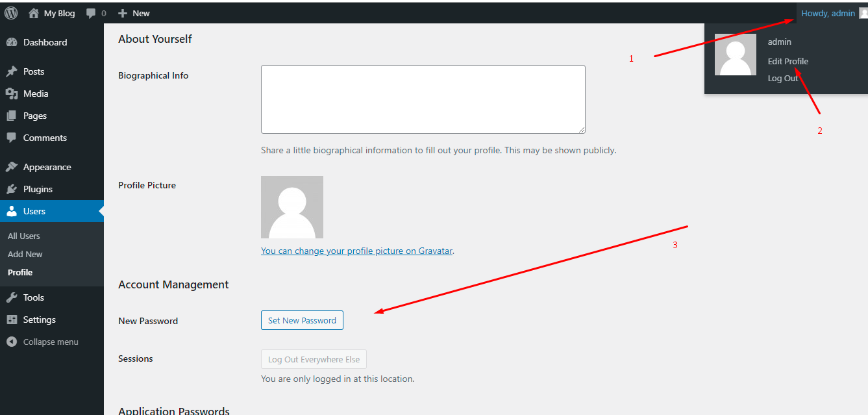Open the Howdy, admin dropdown
The image size is (868, 415).
click(x=828, y=12)
